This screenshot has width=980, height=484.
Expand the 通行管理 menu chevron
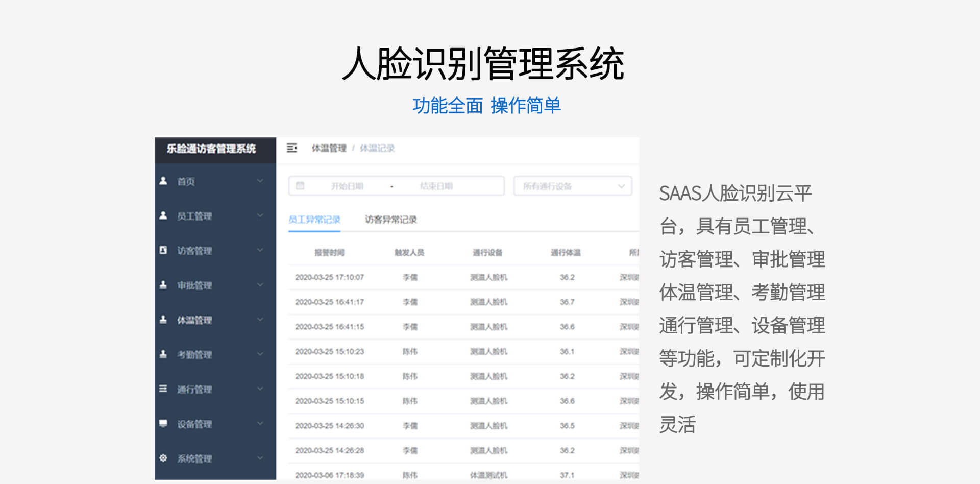[260, 389]
